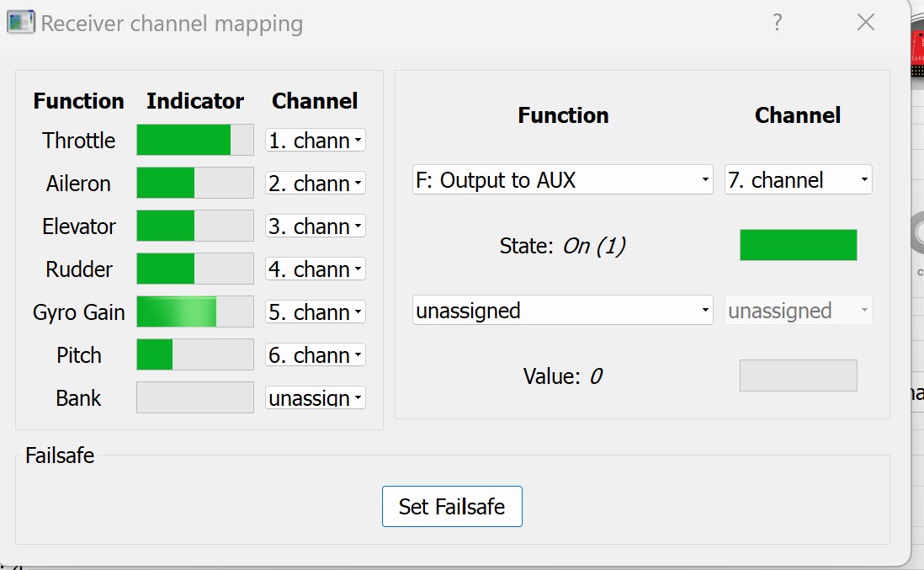
Task: Click the Gyro Gain indicator bar
Action: [195, 312]
